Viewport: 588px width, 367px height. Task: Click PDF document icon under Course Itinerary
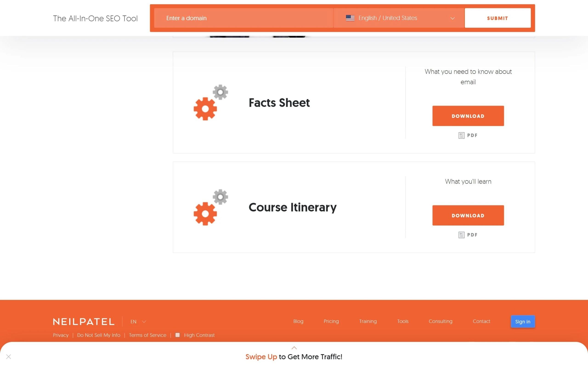pos(461,235)
